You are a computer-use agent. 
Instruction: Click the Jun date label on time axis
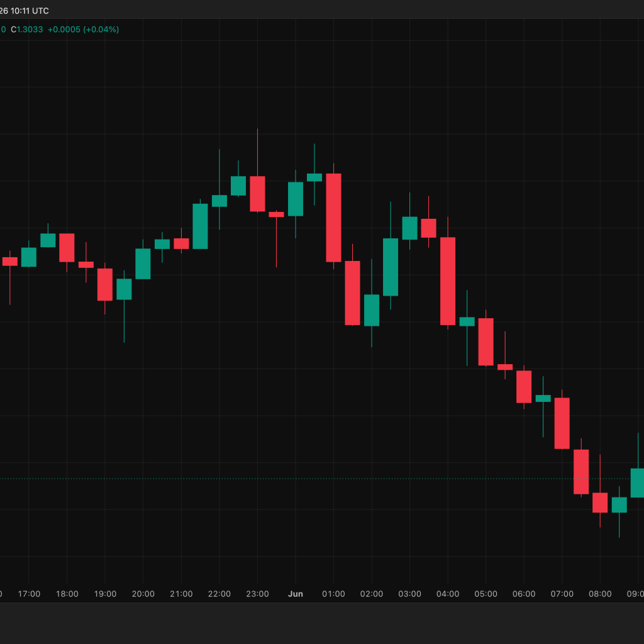[296, 594]
